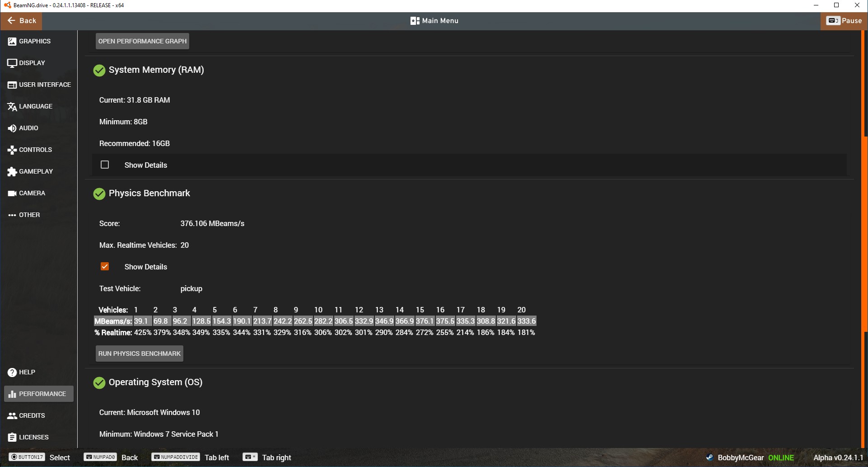
Task: Uncheck Show Details under Physics Benchmark
Action: [x=105, y=267]
